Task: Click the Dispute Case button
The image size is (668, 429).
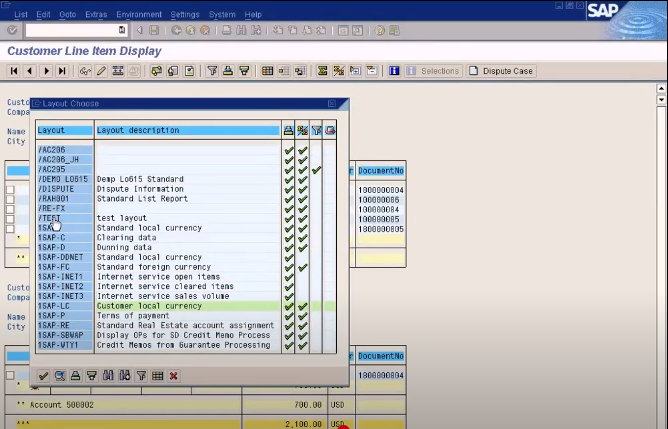Action: (501, 71)
